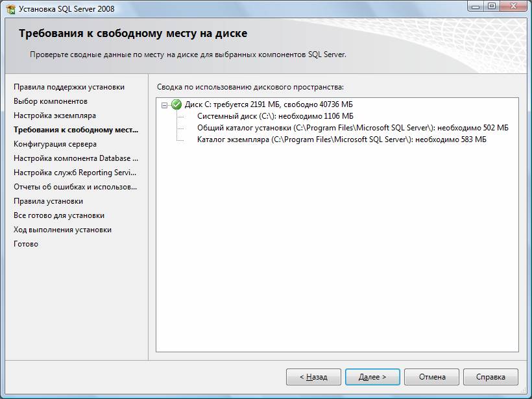Open help via the Справка button

click(490, 376)
